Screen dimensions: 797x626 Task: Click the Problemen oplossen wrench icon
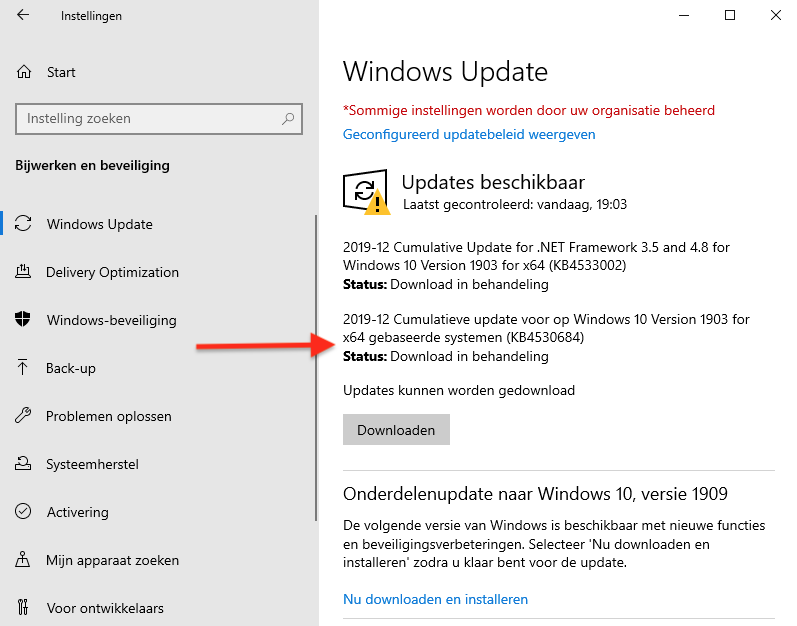tap(24, 416)
